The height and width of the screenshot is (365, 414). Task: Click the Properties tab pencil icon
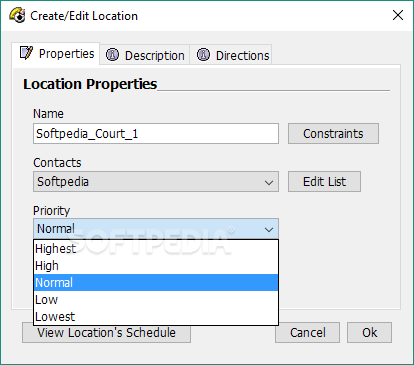pyautogui.click(x=26, y=53)
